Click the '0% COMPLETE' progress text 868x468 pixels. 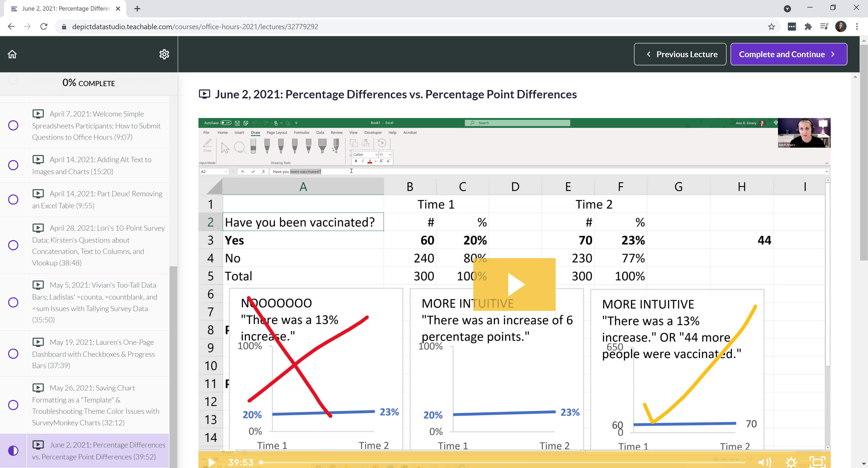(x=89, y=83)
